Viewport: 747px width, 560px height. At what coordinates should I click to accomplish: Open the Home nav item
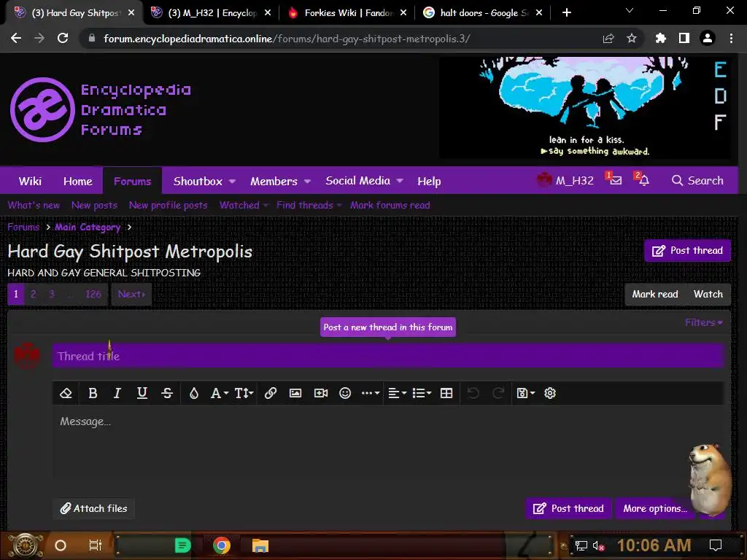click(77, 182)
